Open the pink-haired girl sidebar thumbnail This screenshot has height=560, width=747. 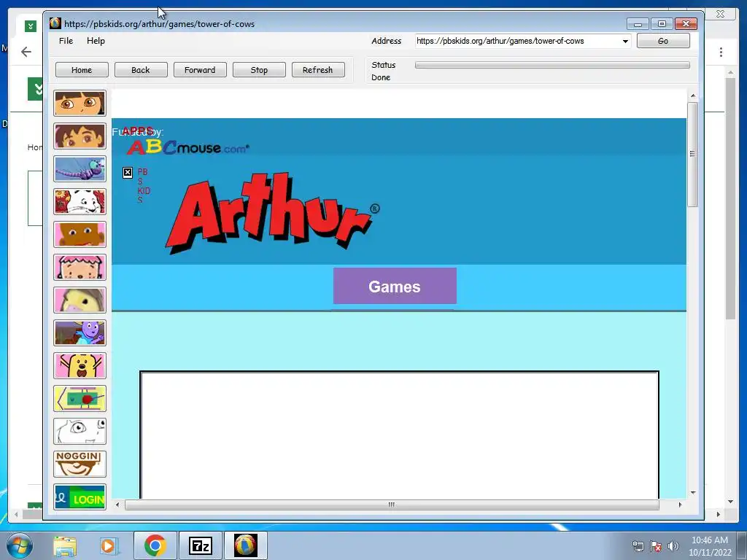click(80, 267)
